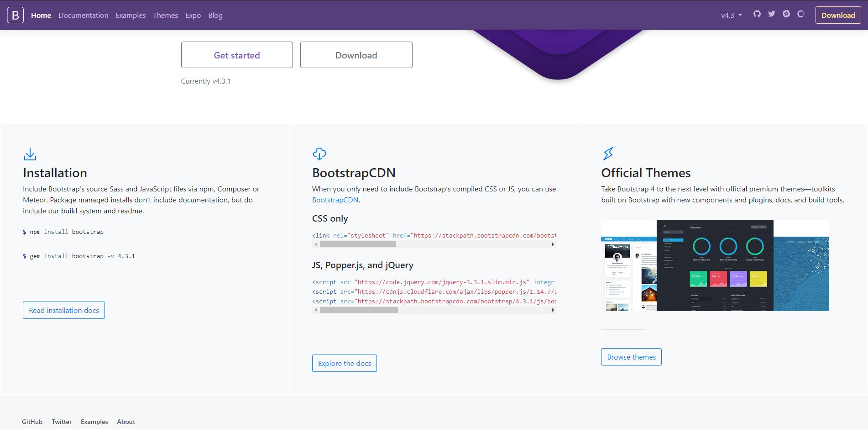Click the Read installation docs button
868x429 pixels.
[x=64, y=310]
